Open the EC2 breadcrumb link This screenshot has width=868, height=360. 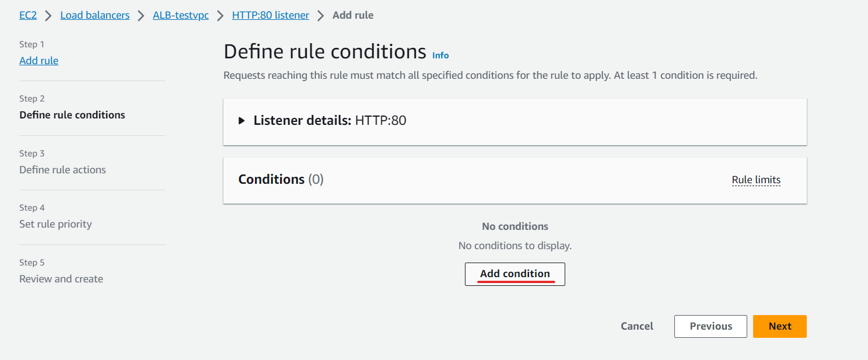tap(28, 15)
